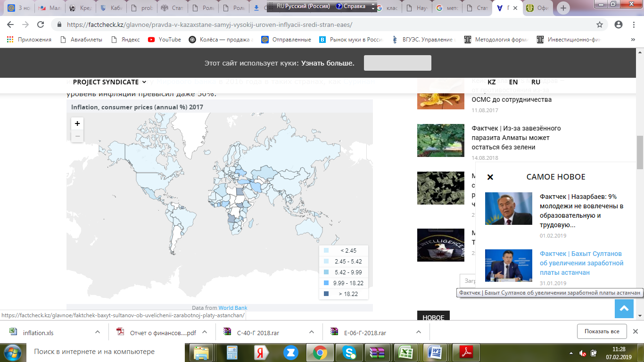The width and height of the screenshot is (644, 362).
Task: Open options for Е-06-Г-2018.rar download
Action: 419,332
